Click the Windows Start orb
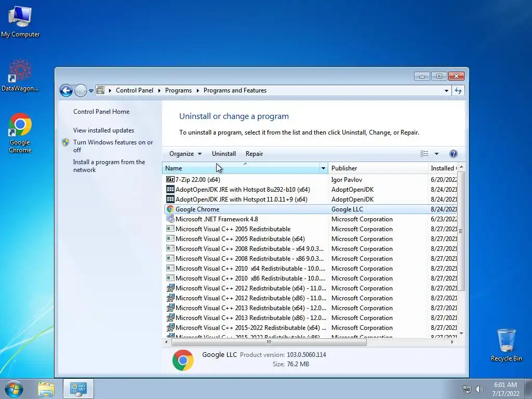 tap(14, 389)
